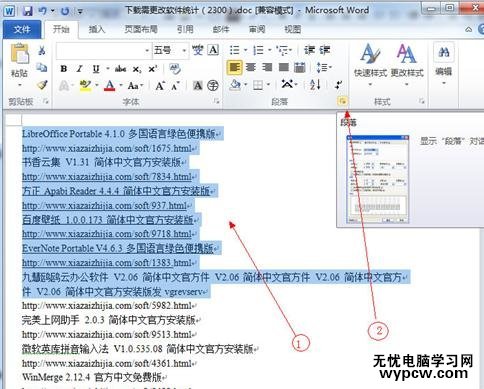Switch to the 引用 (References) tab
Image resolution: width=484 pixels, height=389 pixels.
click(x=185, y=29)
